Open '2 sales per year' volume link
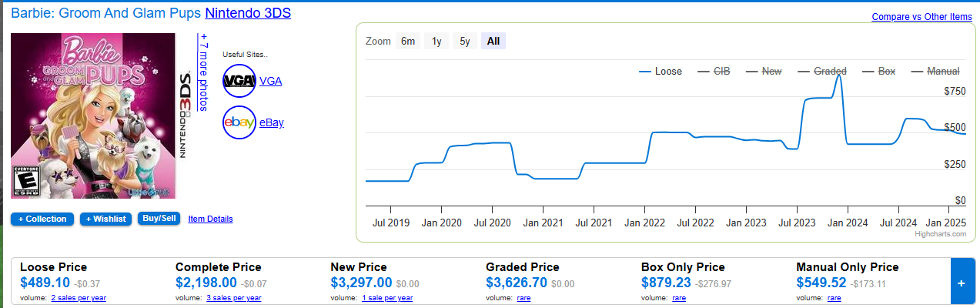The image size is (980, 308). 79,297
